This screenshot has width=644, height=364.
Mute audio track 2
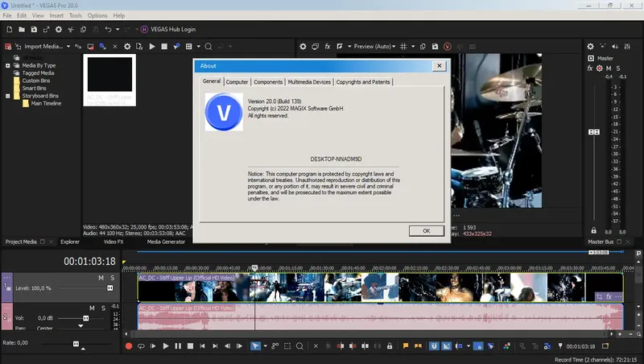coord(92,308)
